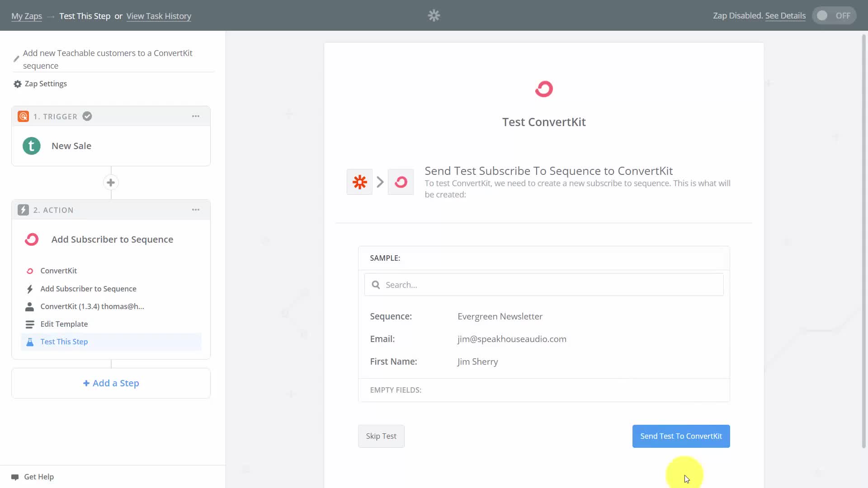This screenshot has width=868, height=488.
Task: Click the ConvertKit logo beside Add Subscriber
Action: click(32, 239)
